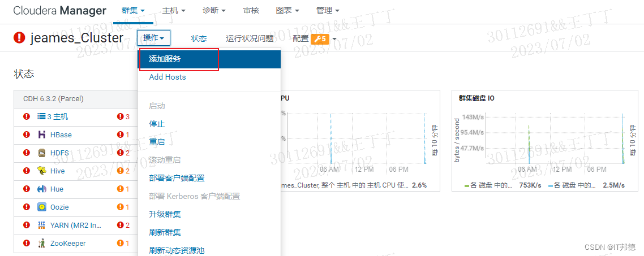Image resolution: width=644 pixels, height=256 pixels.
Task: Click the red status icon in the Hue row
Action: point(27,189)
